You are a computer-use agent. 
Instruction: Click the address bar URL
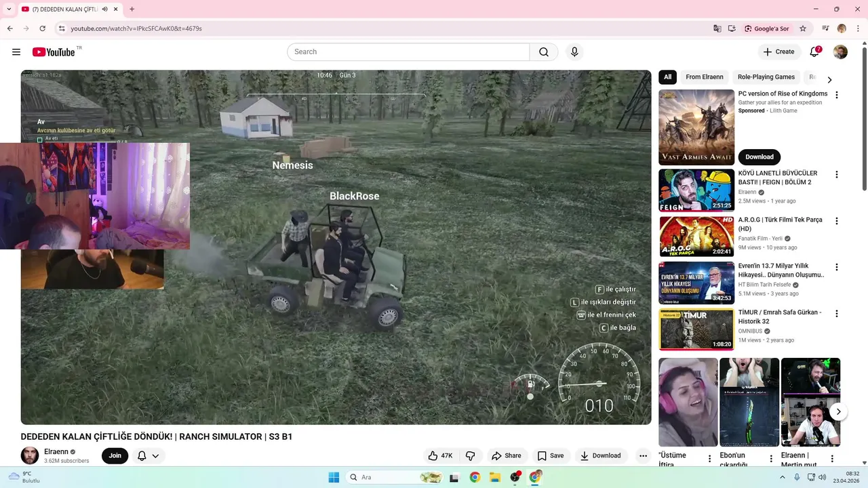[136, 28]
